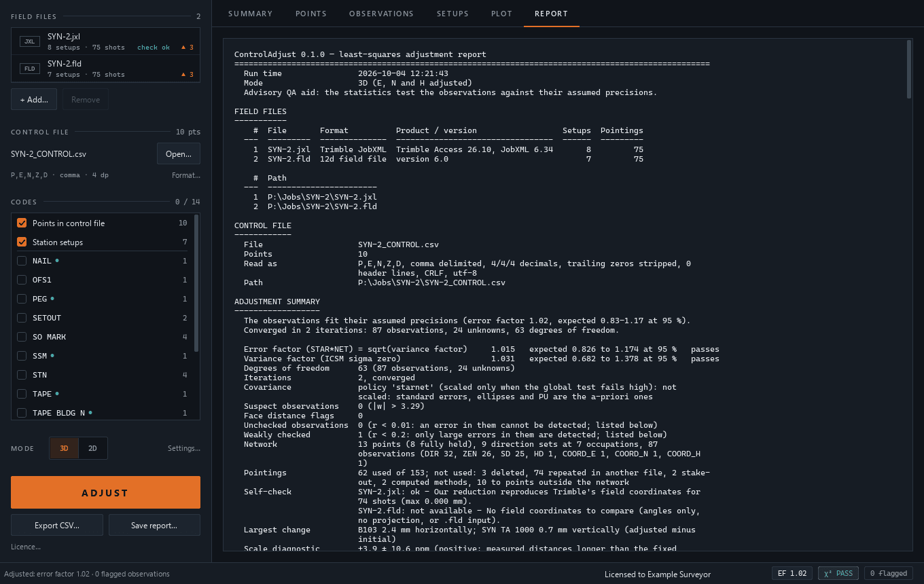The image size is (924, 584).
Task: Click Save report... button
Action: pos(154,525)
